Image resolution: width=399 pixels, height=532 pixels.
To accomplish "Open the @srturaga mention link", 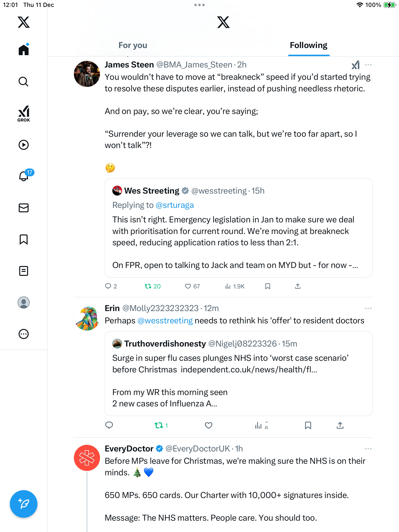I will coord(175,205).
